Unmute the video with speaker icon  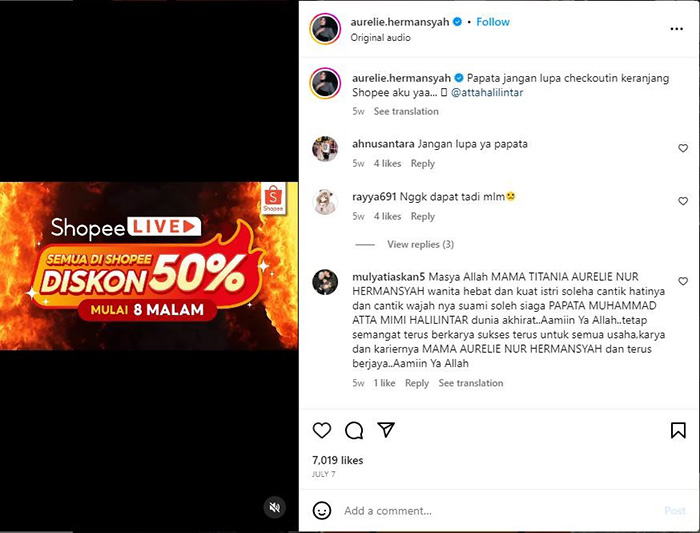tap(275, 507)
